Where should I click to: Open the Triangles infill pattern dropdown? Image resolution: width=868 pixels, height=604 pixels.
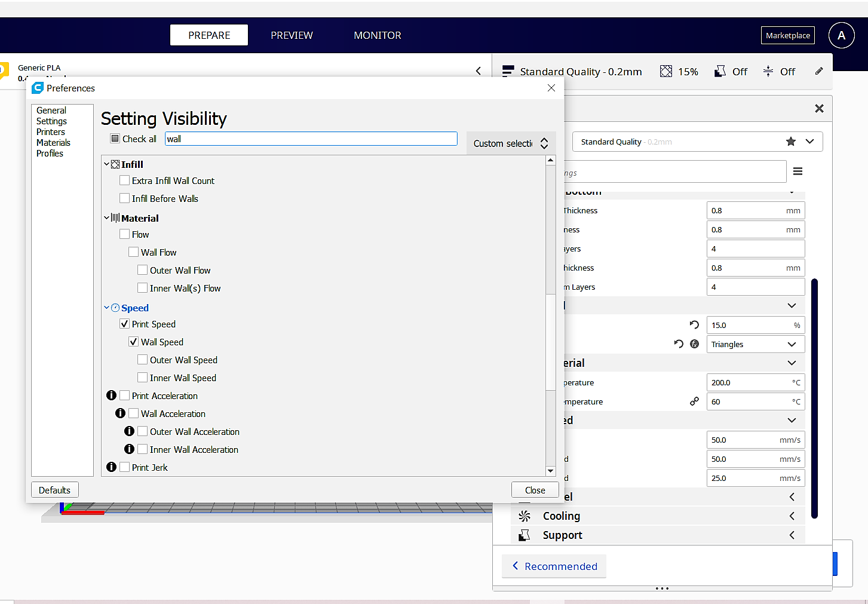point(756,344)
